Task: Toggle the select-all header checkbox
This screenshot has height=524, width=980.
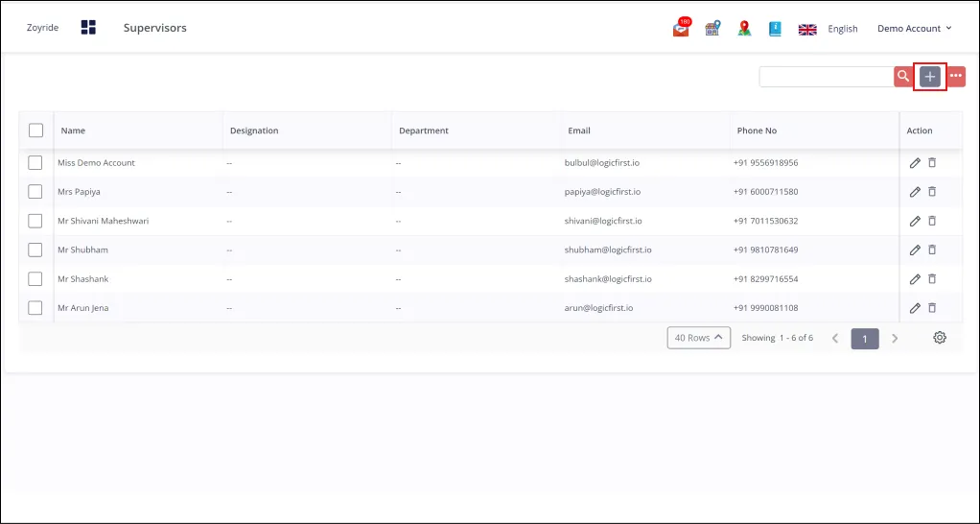Action: [x=35, y=131]
